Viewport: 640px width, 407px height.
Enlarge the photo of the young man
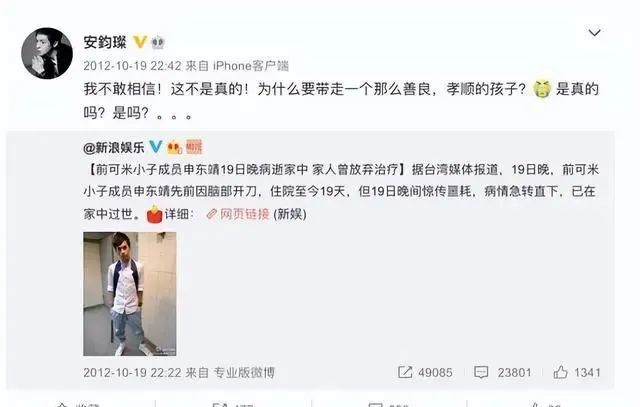(x=130, y=294)
